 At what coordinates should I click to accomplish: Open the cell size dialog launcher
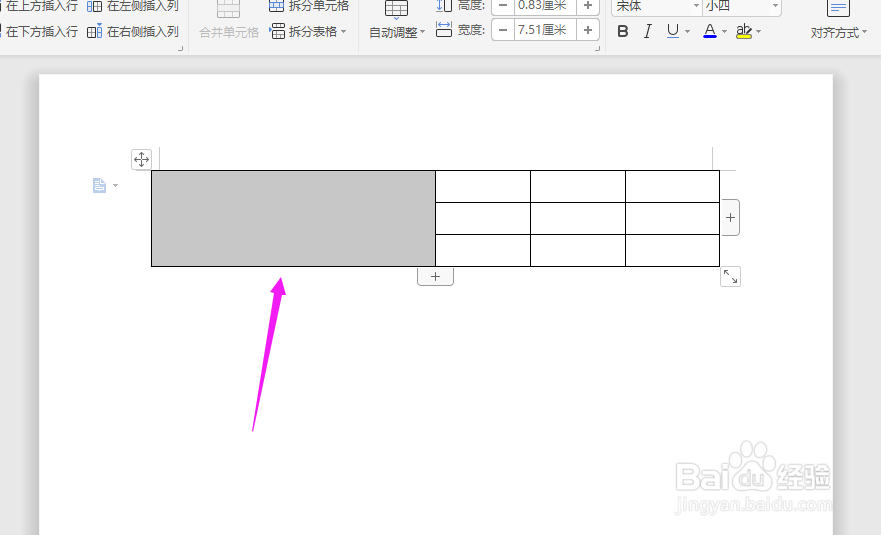tap(597, 49)
